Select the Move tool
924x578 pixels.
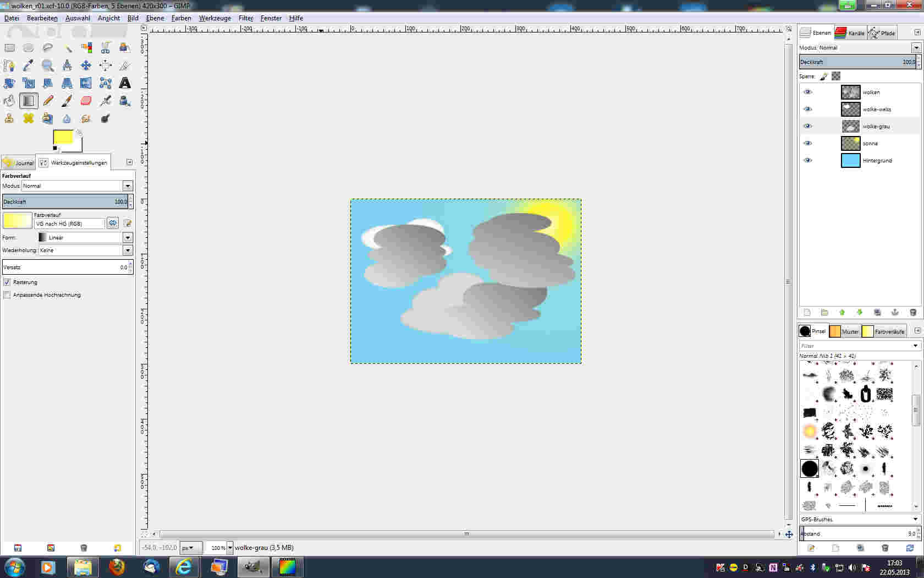pos(86,66)
